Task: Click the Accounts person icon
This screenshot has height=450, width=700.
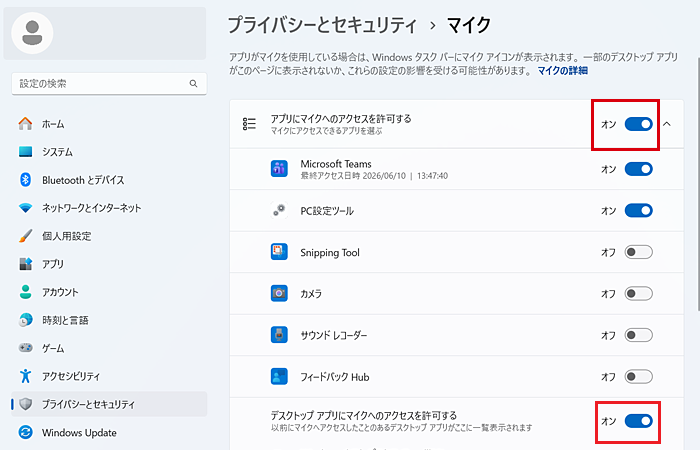Action: click(25, 292)
